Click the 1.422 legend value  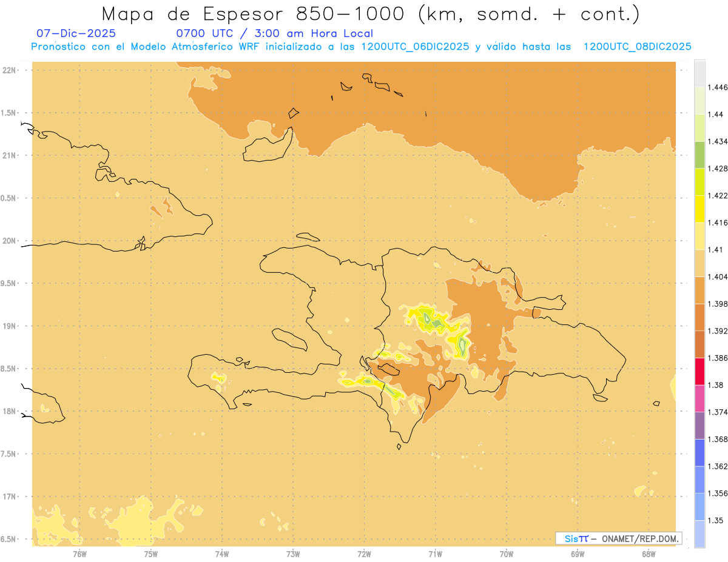tap(719, 195)
